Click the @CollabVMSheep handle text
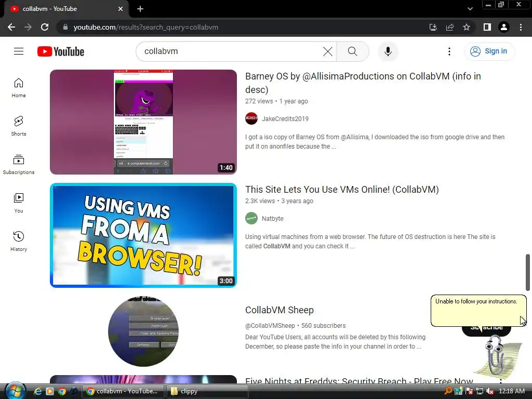532x399 pixels. [x=270, y=326]
